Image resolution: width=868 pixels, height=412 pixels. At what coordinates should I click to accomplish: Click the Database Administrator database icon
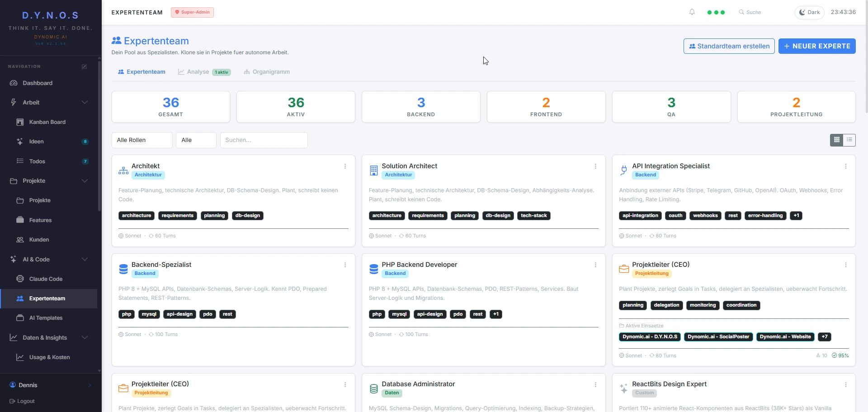373,388
